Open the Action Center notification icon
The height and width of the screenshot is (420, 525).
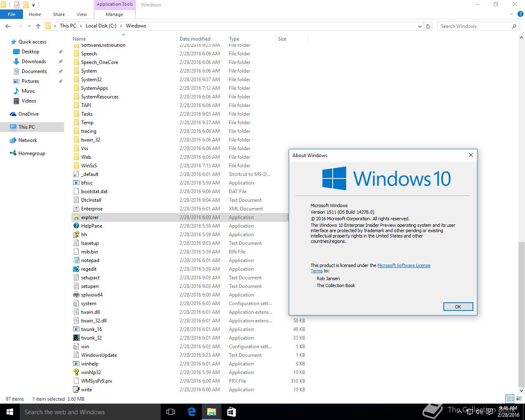[489, 412]
